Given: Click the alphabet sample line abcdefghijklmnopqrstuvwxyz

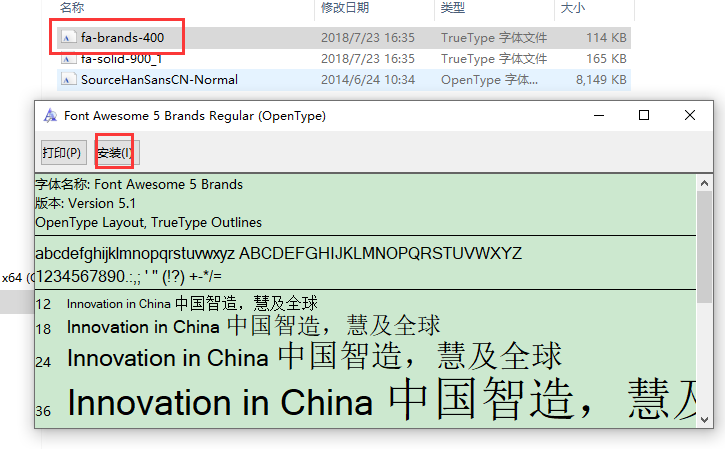Looking at the screenshot, I should tap(279, 253).
